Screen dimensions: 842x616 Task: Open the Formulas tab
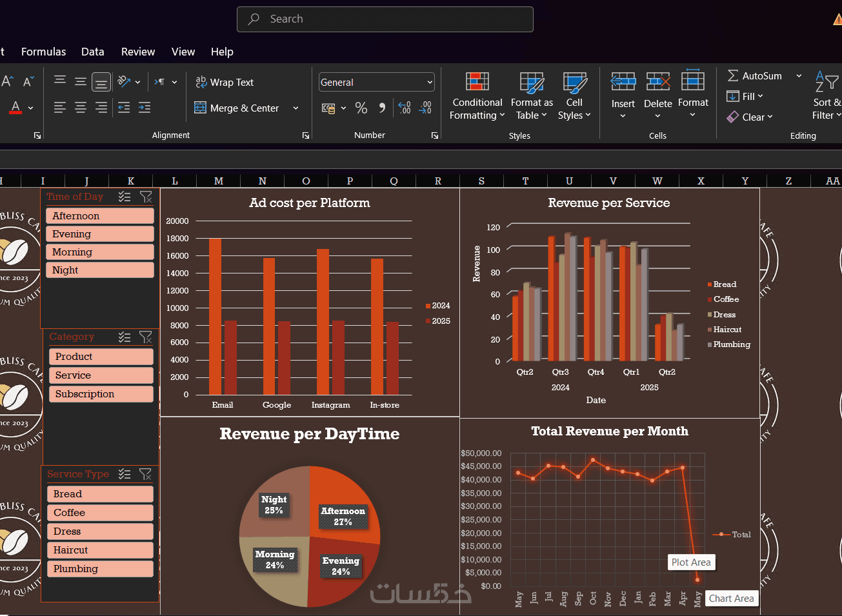coord(43,52)
